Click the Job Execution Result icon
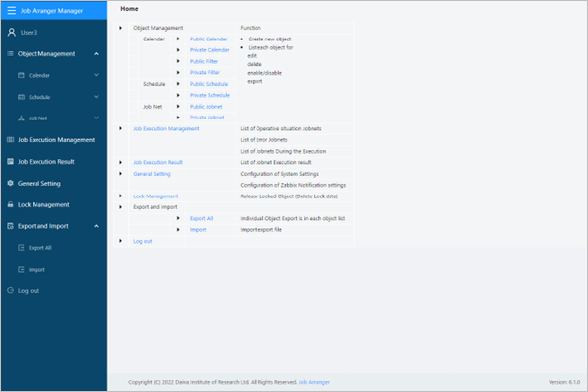The image size is (588, 392). pyautogui.click(x=10, y=162)
